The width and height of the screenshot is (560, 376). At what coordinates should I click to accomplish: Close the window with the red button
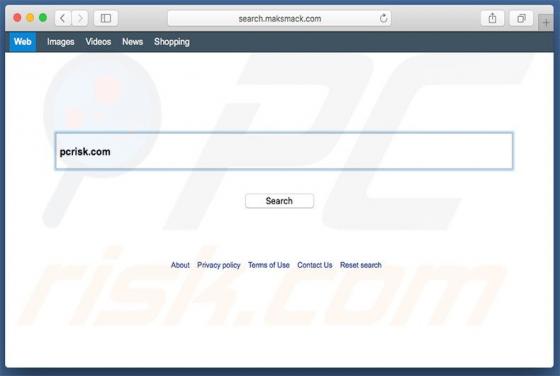click(17, 17)
